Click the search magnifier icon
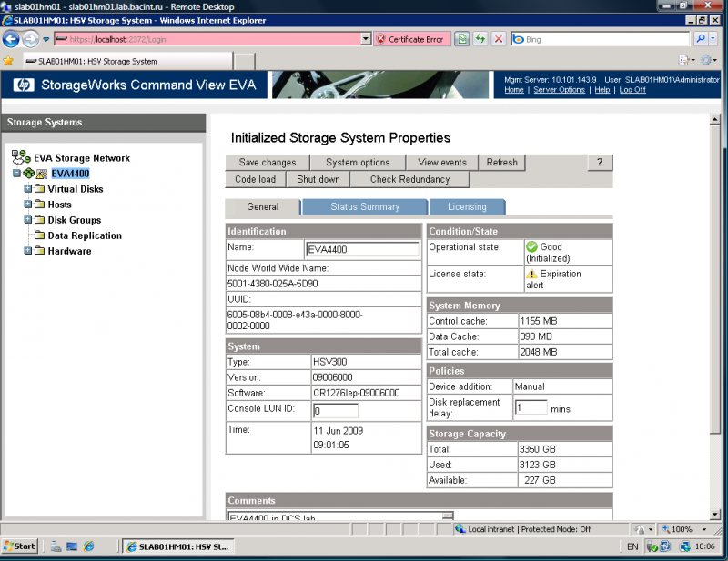This screenshot has width=728, height=561. [701, 39]
